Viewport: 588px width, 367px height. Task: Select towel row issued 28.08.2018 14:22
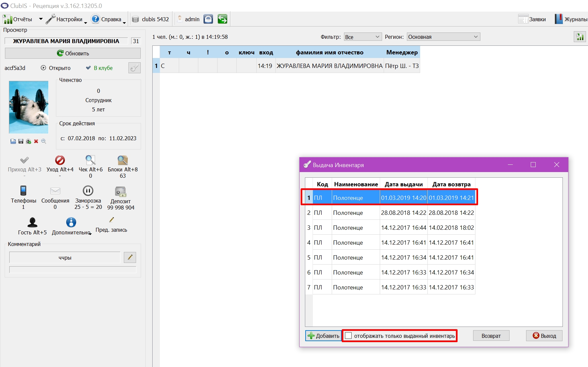pyautogui.click(x=390, y=213)
